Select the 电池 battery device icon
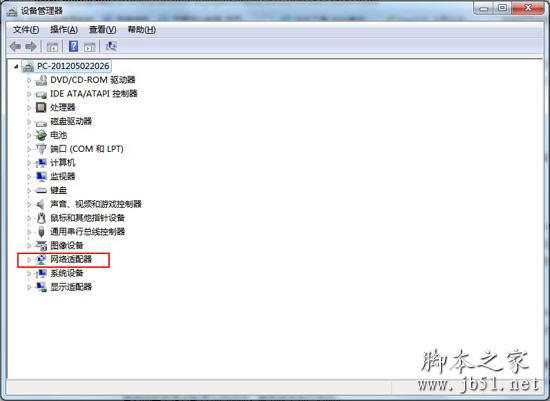 pos(41,135)
